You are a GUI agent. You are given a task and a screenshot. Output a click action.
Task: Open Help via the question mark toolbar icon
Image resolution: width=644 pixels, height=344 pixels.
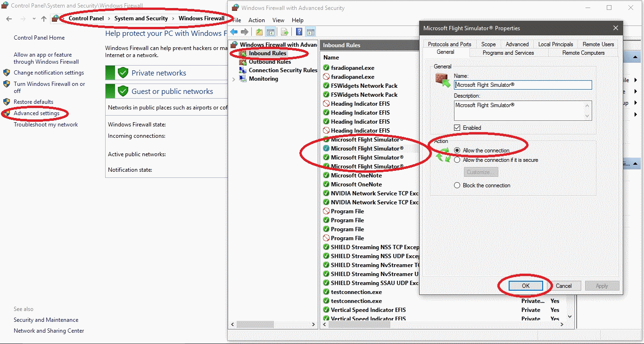(x=299, y=32)
